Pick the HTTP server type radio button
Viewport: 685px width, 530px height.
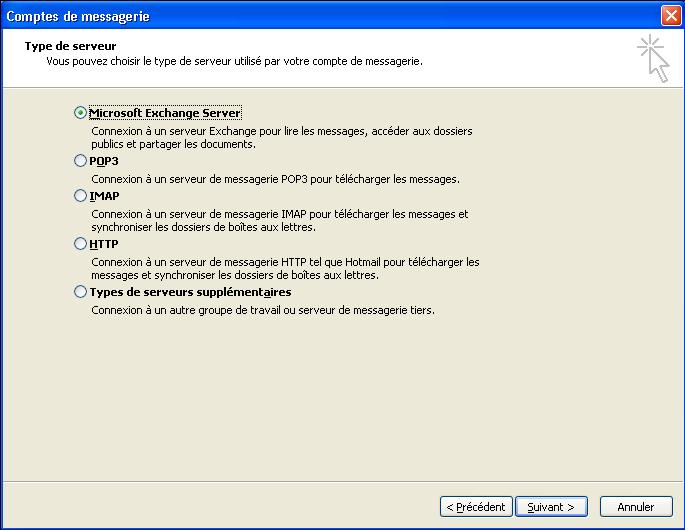click(x=80, y=244)
